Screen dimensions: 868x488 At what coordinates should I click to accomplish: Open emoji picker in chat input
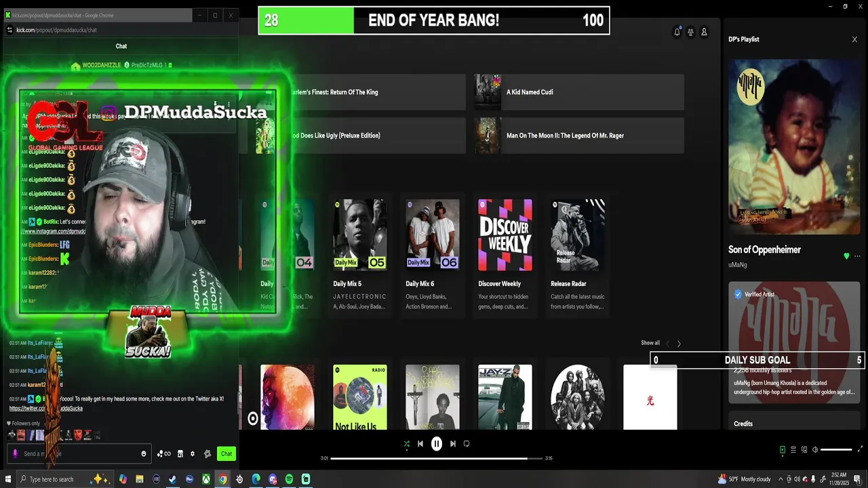tap(144, 453)
